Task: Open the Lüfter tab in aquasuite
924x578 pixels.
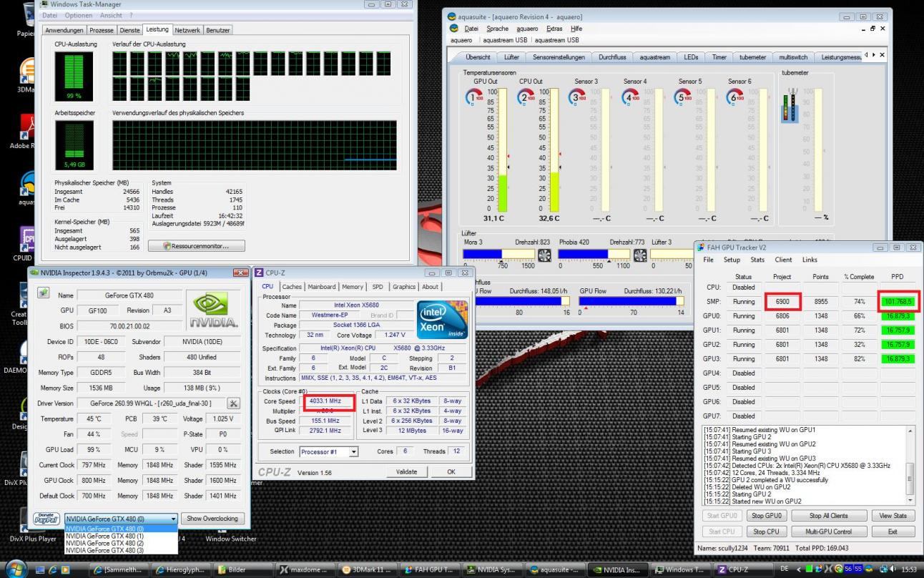Action: pos(511,57)
